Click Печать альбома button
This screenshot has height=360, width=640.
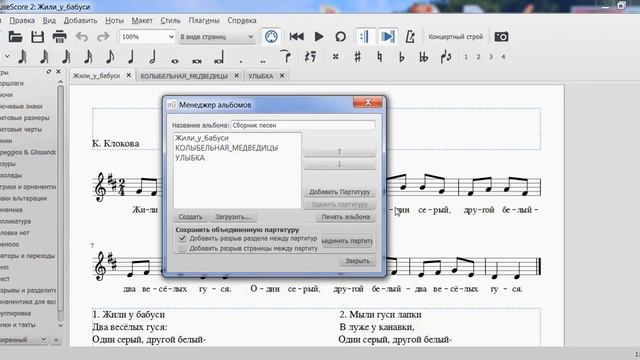pyautogui.click(x=346, y=217)
